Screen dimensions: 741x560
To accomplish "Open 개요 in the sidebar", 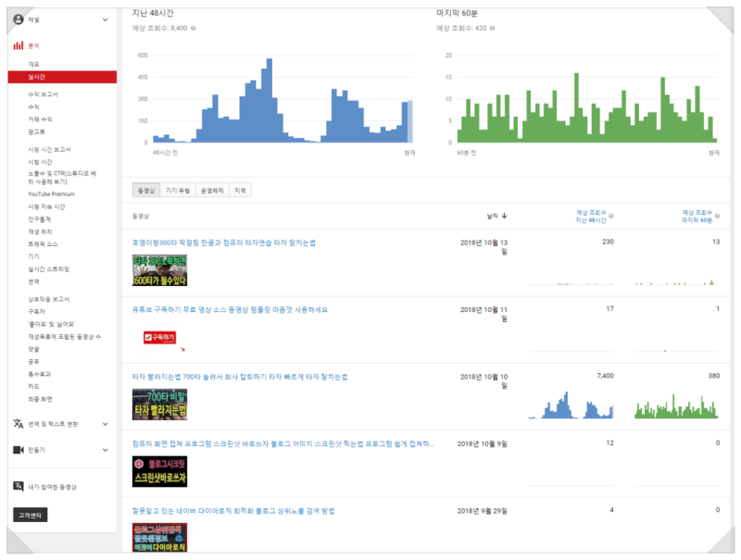I will 33,64.
